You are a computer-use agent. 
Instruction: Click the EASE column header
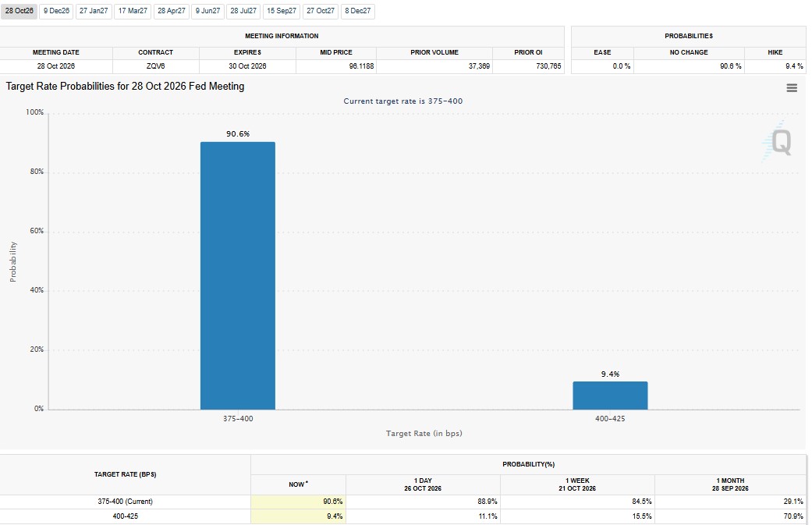[602, 52]
